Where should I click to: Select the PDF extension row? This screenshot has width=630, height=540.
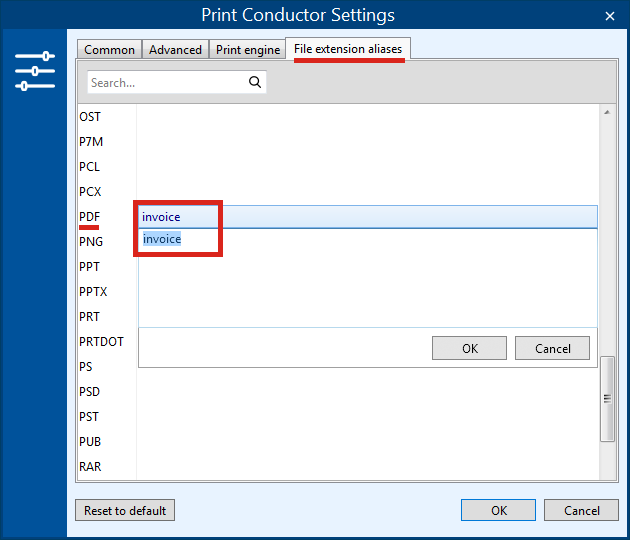click(90, 217)
